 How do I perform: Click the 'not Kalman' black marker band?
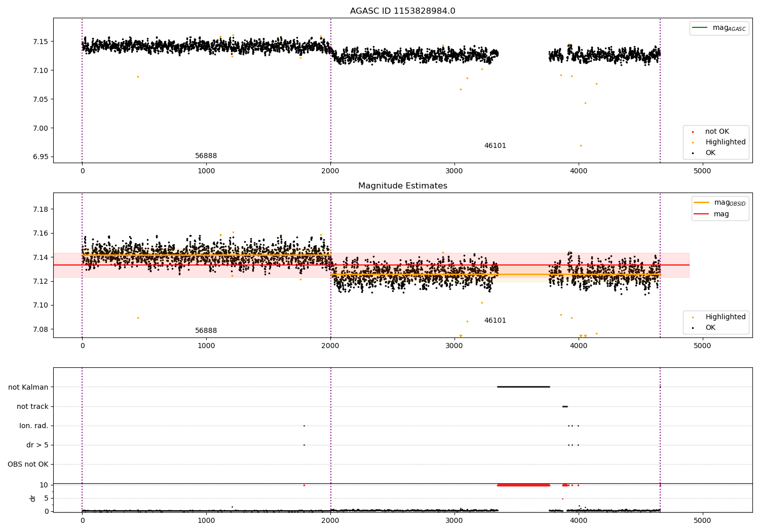(523, 387)
